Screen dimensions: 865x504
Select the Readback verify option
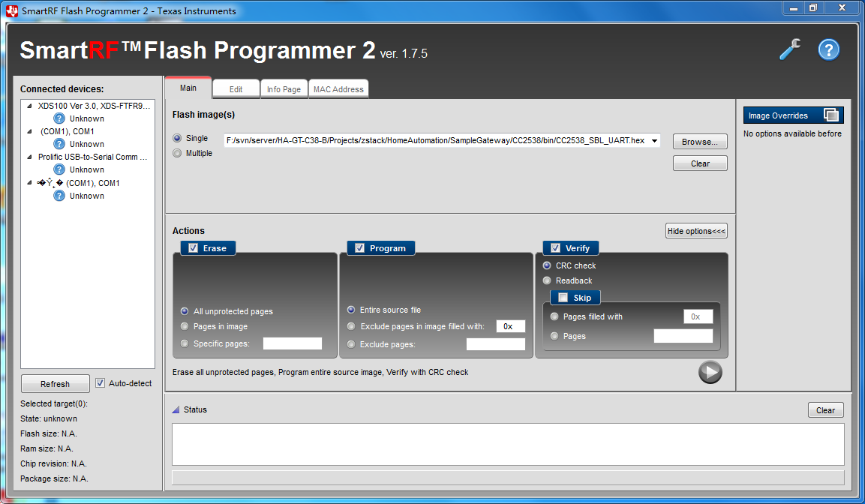pos(547,280)
